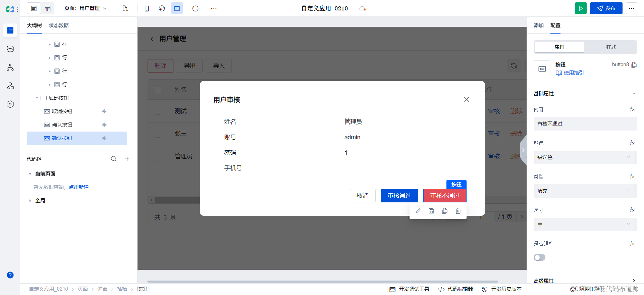The width and height of the screenshot is (644, 295).
Task: Click the new page file icon
Action: point(125,8)
